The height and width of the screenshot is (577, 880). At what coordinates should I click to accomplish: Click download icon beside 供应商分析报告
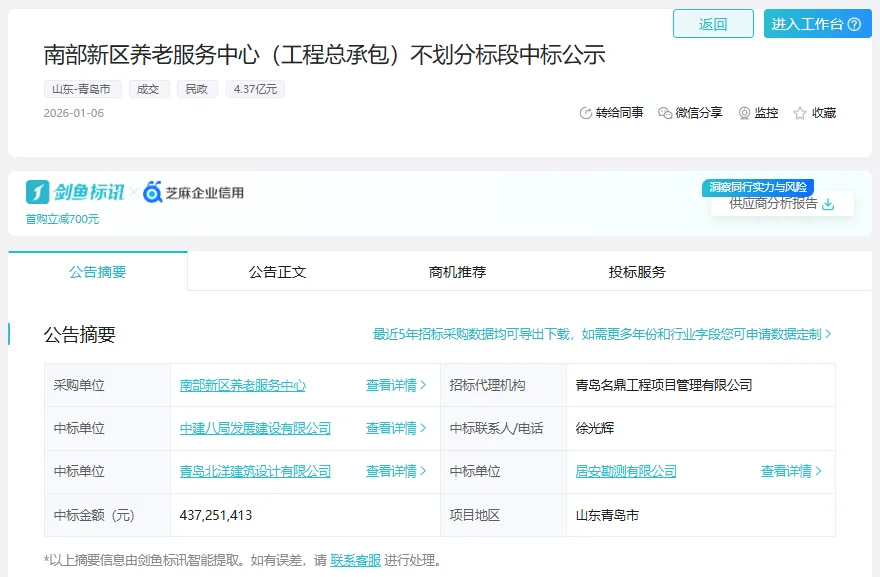pyautogui.click(x=828, y=204)
